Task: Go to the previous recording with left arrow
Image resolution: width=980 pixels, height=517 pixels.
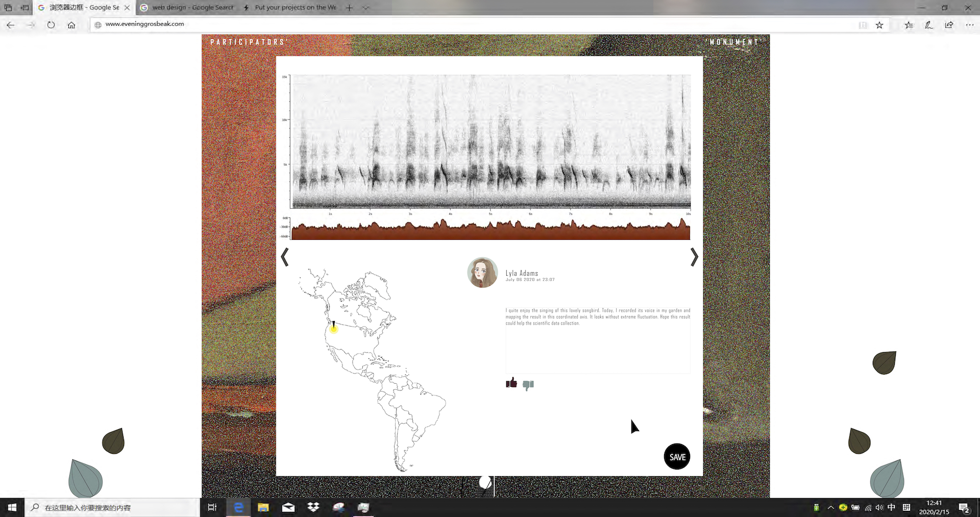Action: 285,257
